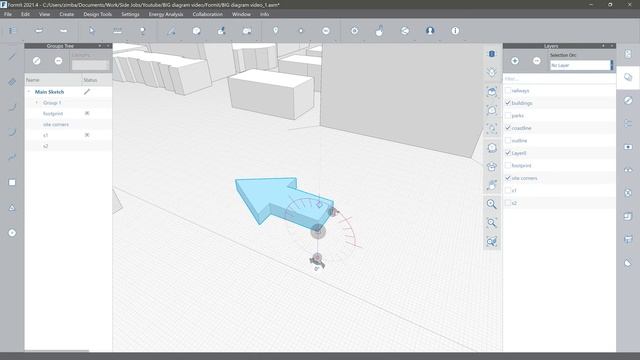This screenshot has height=360, width=640.
Task: Click the Name column header in Groups Tree
Action: point(53,80)
